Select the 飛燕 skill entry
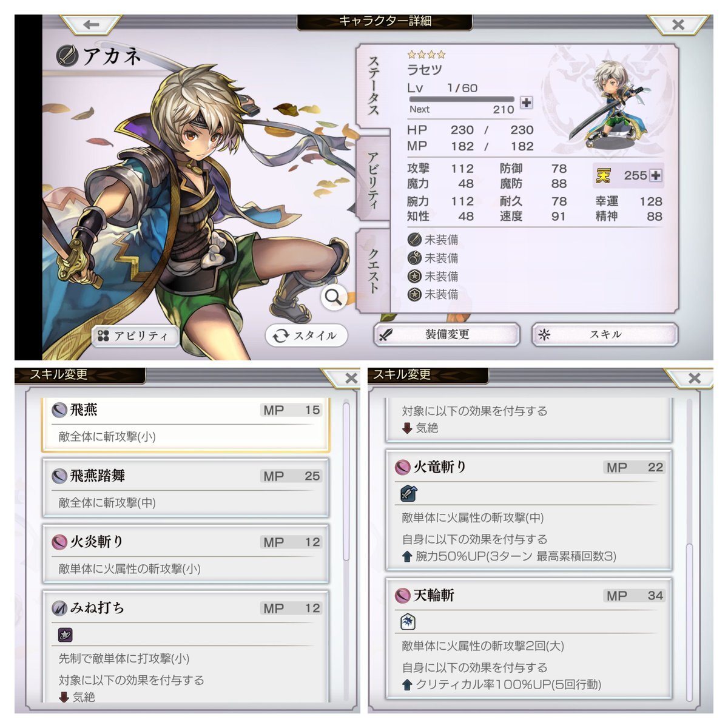Viewport: 728px width, 728px height. pyautogui.click(x=186, y=423)
